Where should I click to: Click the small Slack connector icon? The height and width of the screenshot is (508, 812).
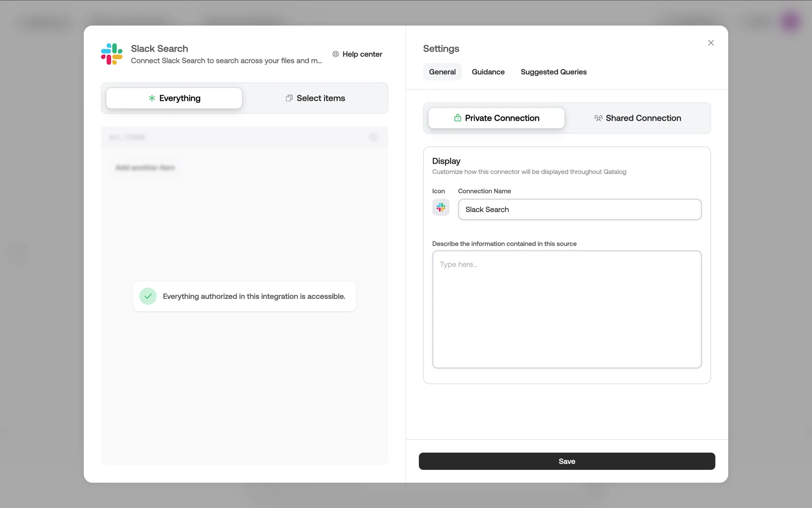click(x=441, y=207)
